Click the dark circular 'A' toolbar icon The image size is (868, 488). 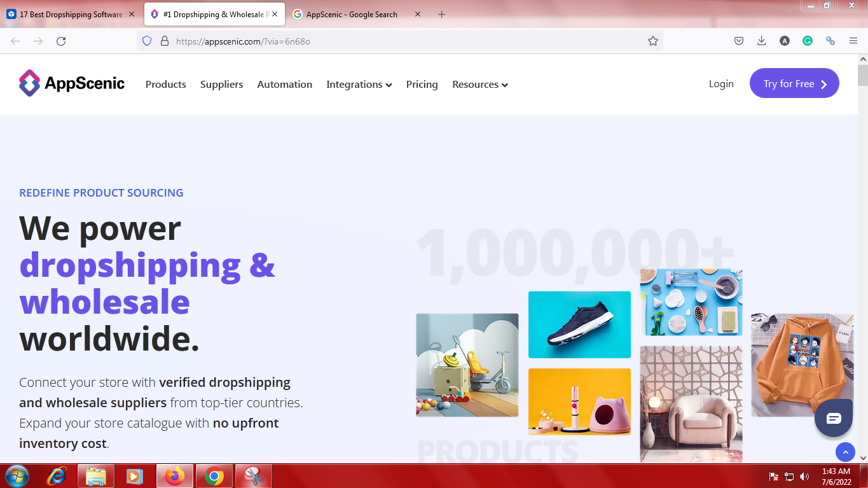tap(785, 41)
